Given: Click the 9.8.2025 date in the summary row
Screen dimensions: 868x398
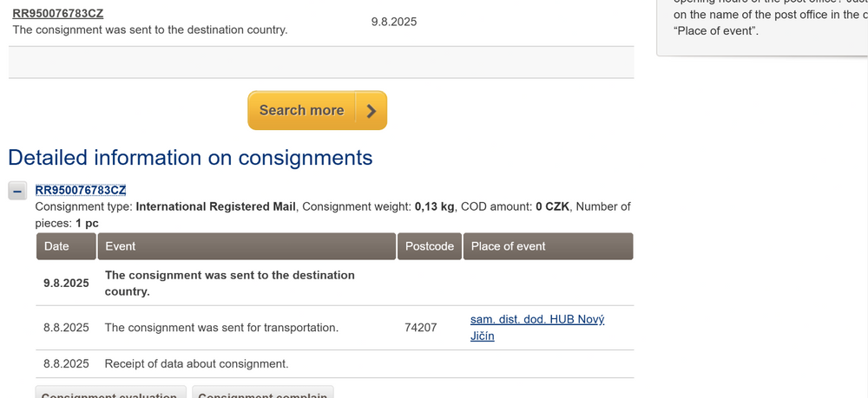Looking at the screenshot, I should (x=393, y=22).
